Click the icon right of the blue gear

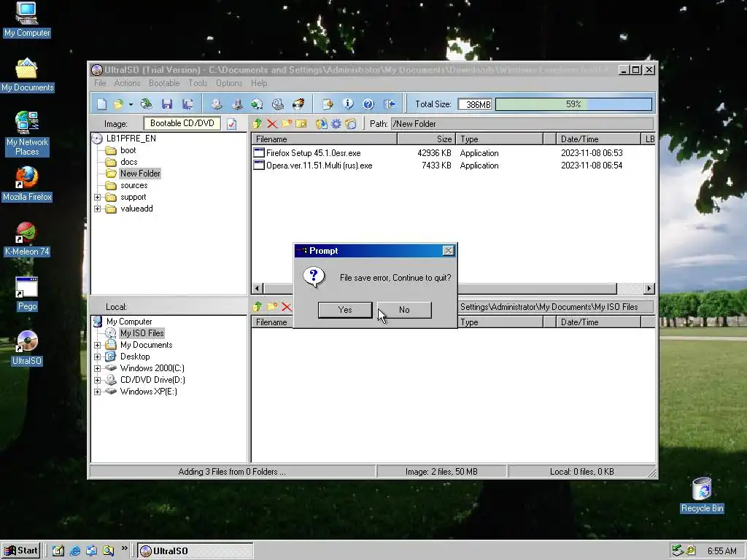351,124
